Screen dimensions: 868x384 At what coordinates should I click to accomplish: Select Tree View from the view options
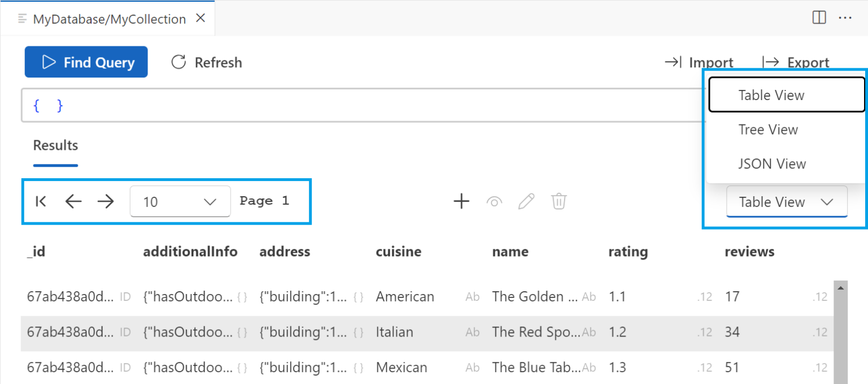tap(768, 130)
